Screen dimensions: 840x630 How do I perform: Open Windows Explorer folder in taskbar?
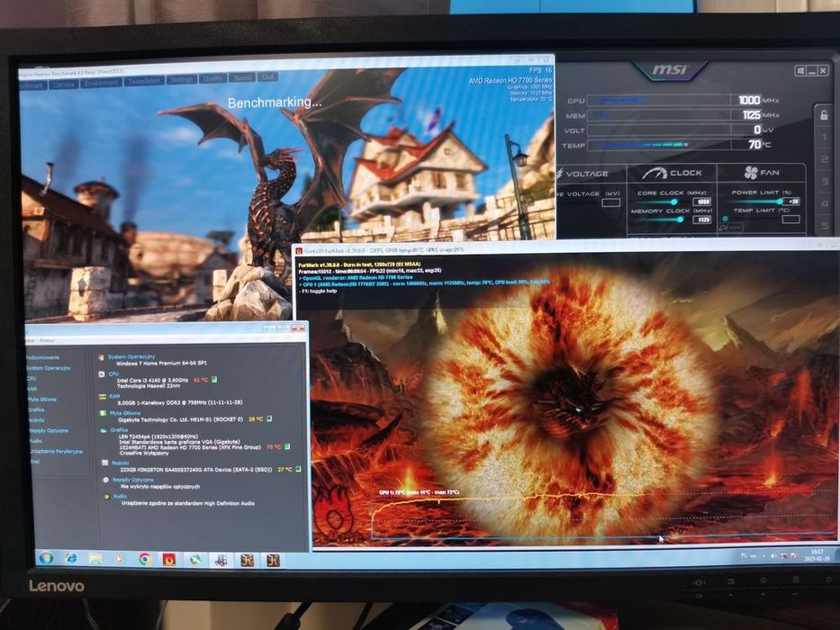95,559
